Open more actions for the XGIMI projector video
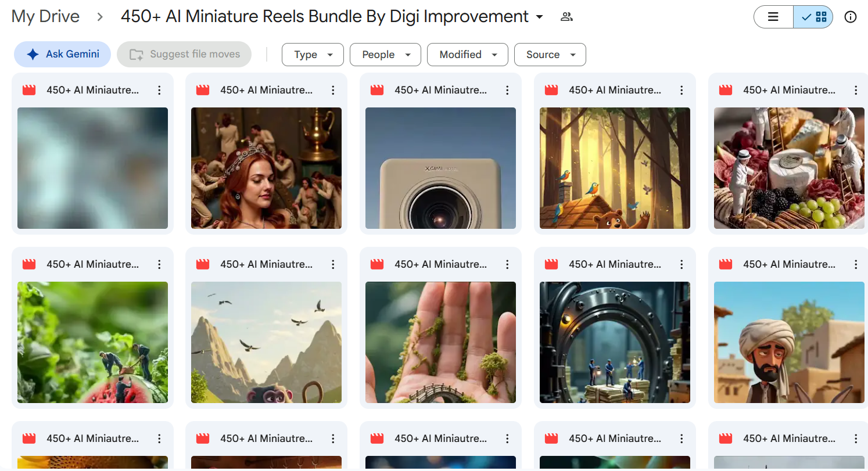The image size is (868, 471). (x=507, y=90)
